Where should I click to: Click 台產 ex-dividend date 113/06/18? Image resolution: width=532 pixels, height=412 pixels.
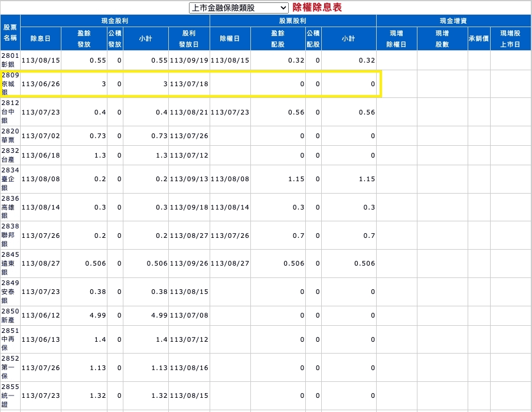click(x=41, y=156)
